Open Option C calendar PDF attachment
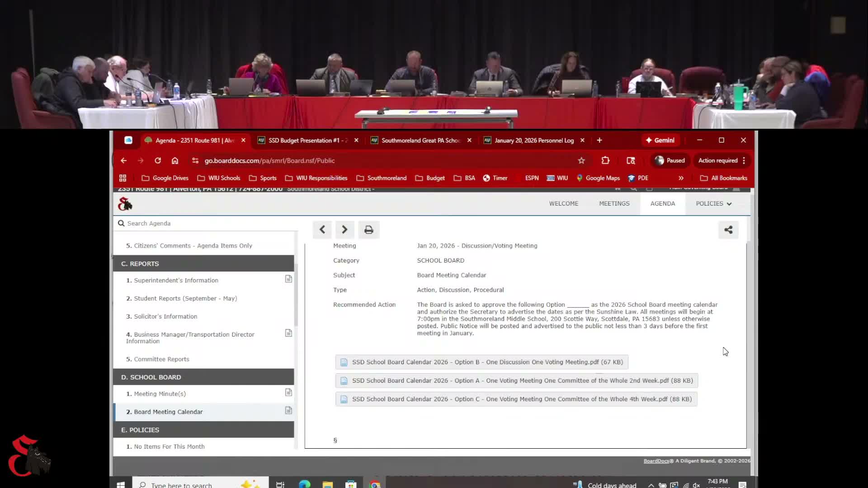Screen dimensions: 868x488 tap(516, 399)
